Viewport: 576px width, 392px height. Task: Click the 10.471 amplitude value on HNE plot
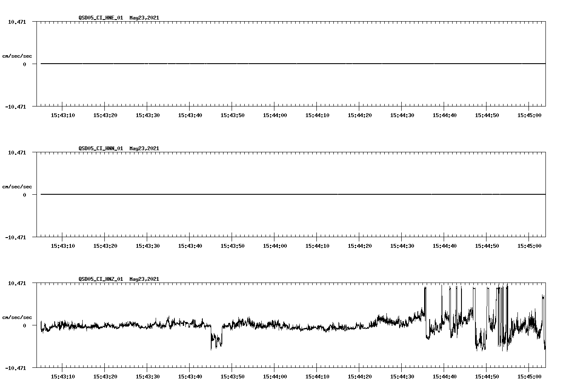click(x=16, y=22)
